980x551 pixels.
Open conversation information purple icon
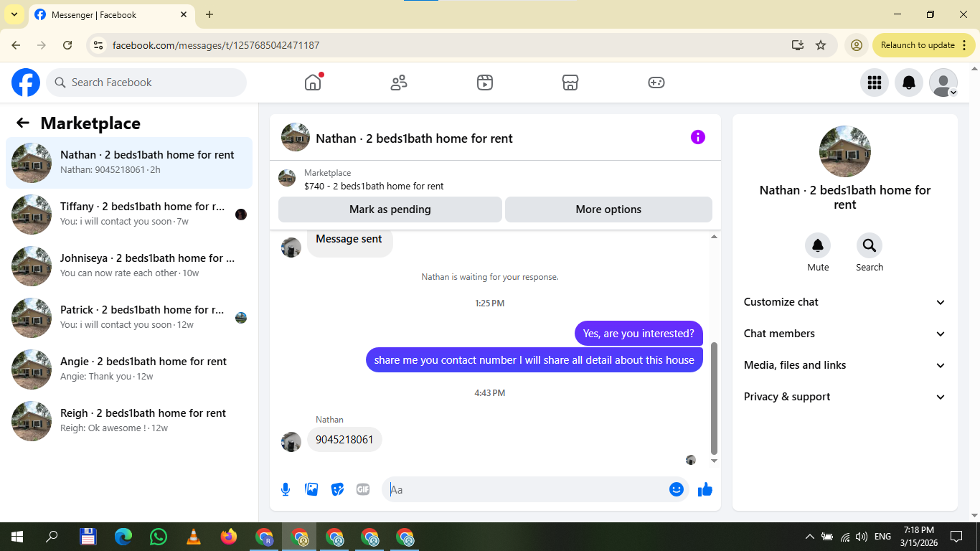(x=698, y=137)
